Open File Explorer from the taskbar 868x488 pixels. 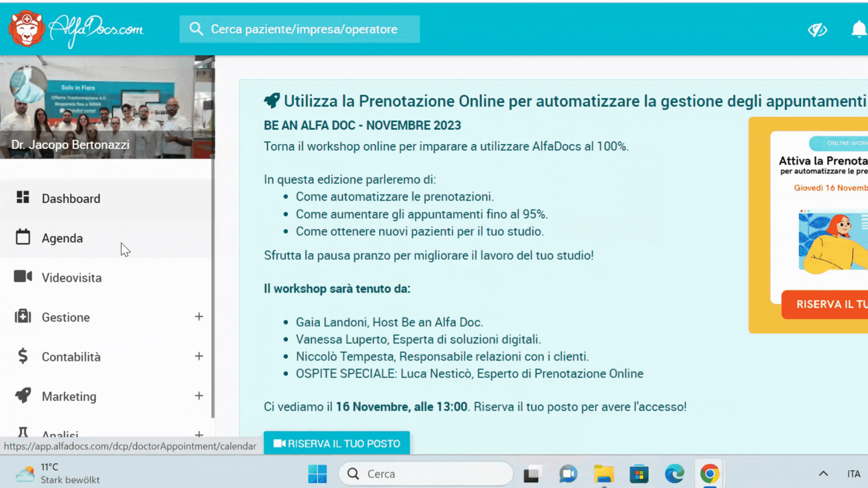[x=604, y=474]
